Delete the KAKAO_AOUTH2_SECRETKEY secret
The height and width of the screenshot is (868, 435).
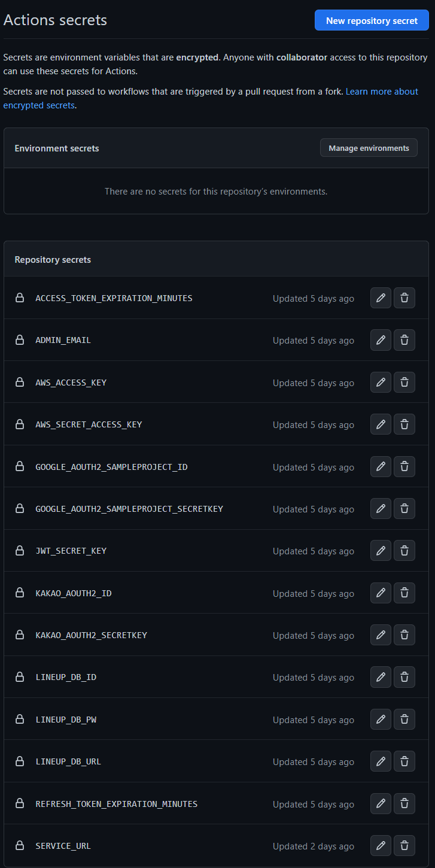pos(404,635)
